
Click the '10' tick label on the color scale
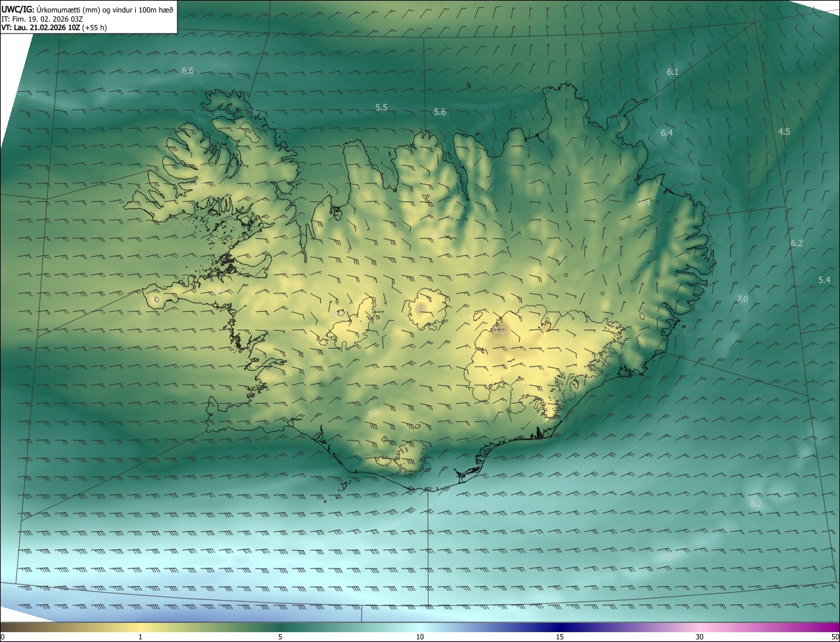(420, 637)
